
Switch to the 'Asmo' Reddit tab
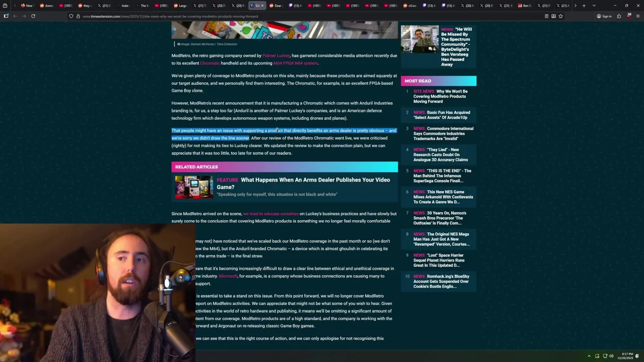46,6
